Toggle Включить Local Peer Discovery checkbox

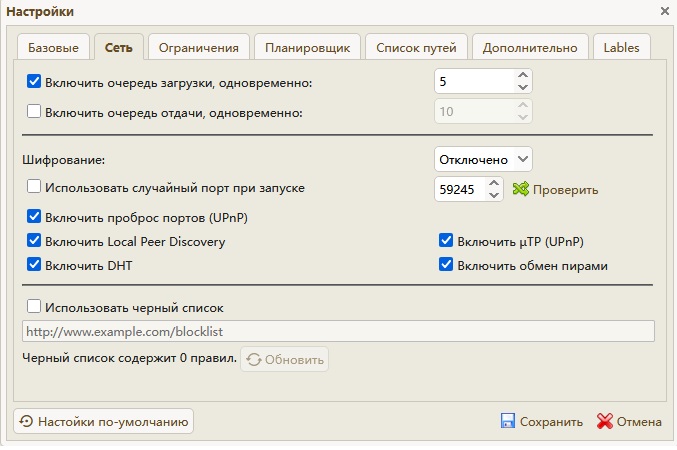click(34, 241)
